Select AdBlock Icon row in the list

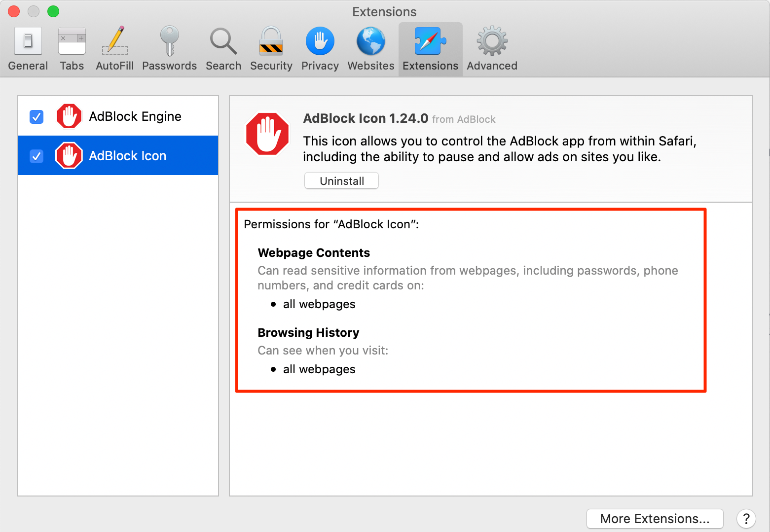(x=118, y=156)
